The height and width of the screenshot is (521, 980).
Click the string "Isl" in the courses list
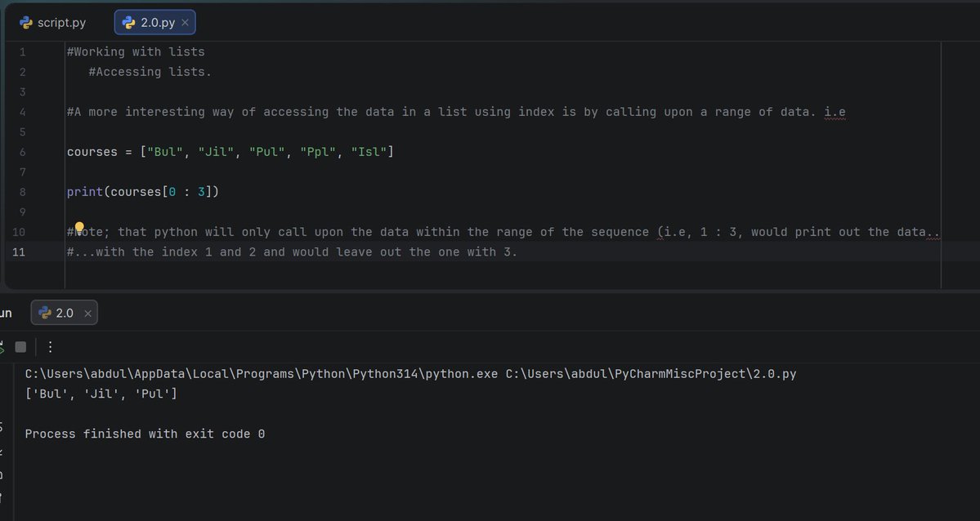point(369,152)
